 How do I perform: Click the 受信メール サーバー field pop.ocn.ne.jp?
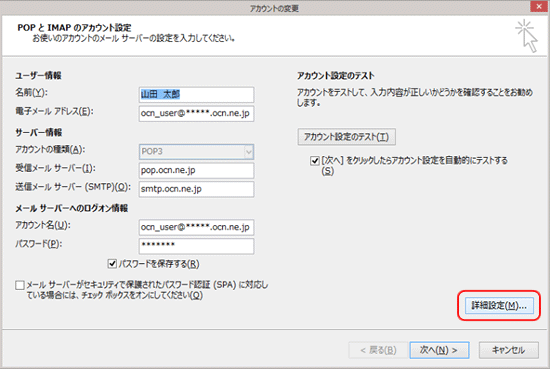(196, 170)
